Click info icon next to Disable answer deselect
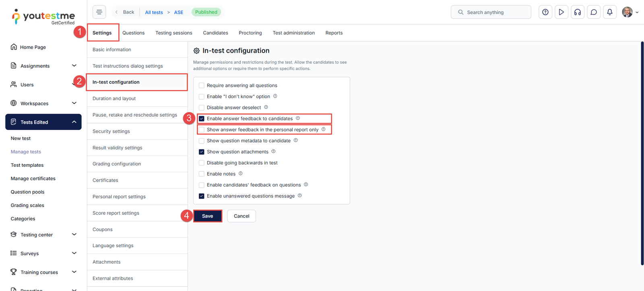This screenshot has width=644, height=291. tap(266, 107)
